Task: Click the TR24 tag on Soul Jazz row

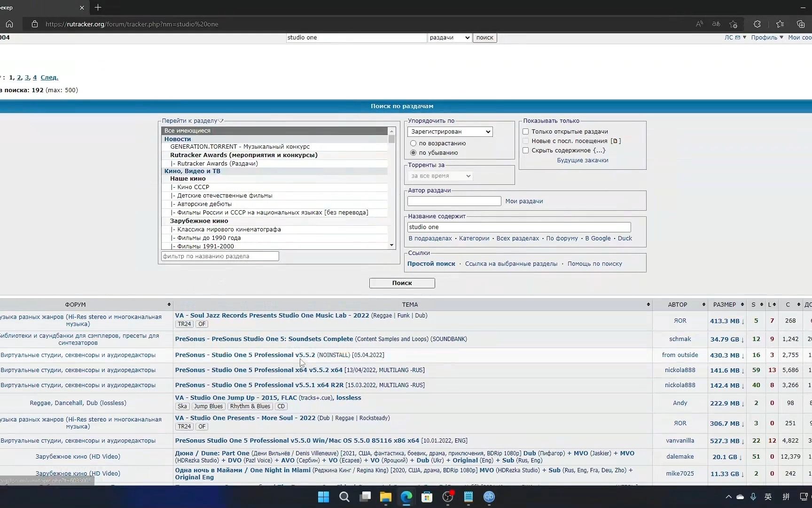Action: click(184, 324)
